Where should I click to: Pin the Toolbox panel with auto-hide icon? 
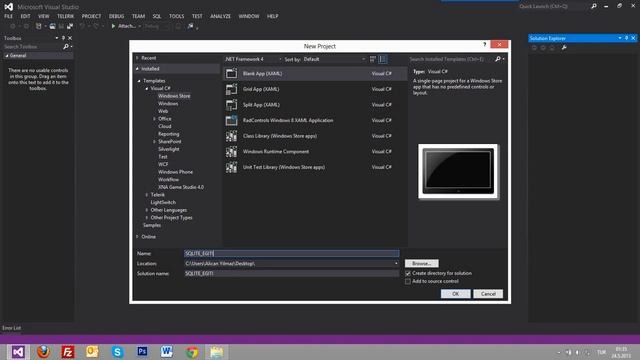63,38
